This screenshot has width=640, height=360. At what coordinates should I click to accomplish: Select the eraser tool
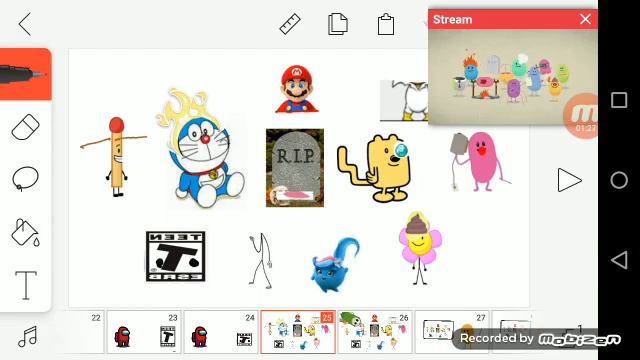[x=25, y=127]
